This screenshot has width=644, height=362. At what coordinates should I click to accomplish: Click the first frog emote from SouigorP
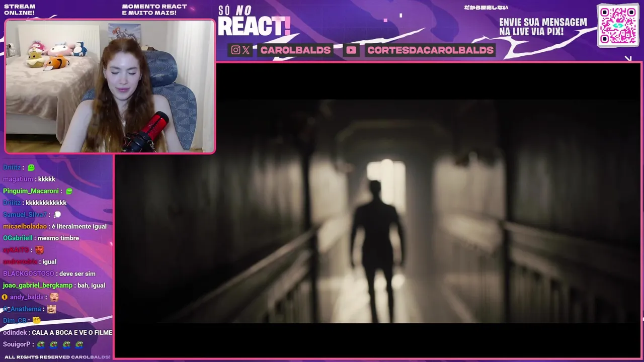tap(41, 344)
